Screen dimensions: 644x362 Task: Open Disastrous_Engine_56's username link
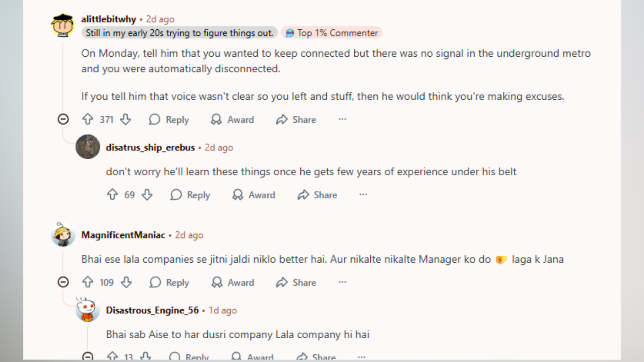[152, 310]
